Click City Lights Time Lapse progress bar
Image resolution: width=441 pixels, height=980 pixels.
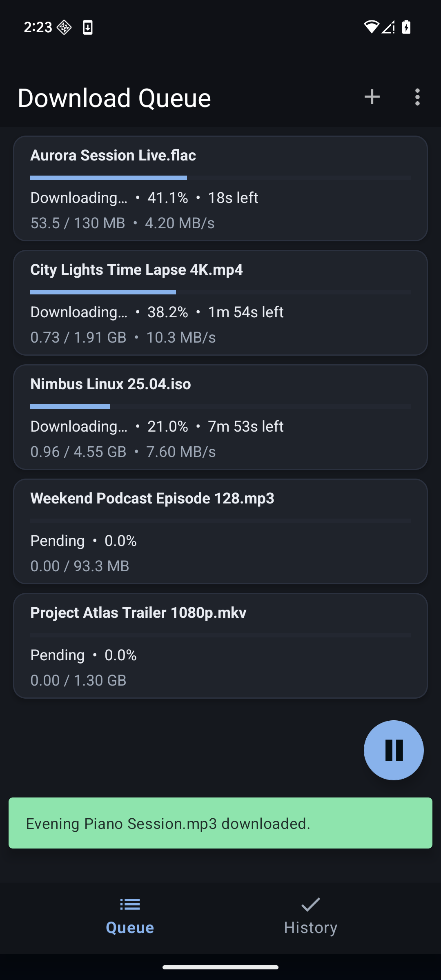[220, 292]
